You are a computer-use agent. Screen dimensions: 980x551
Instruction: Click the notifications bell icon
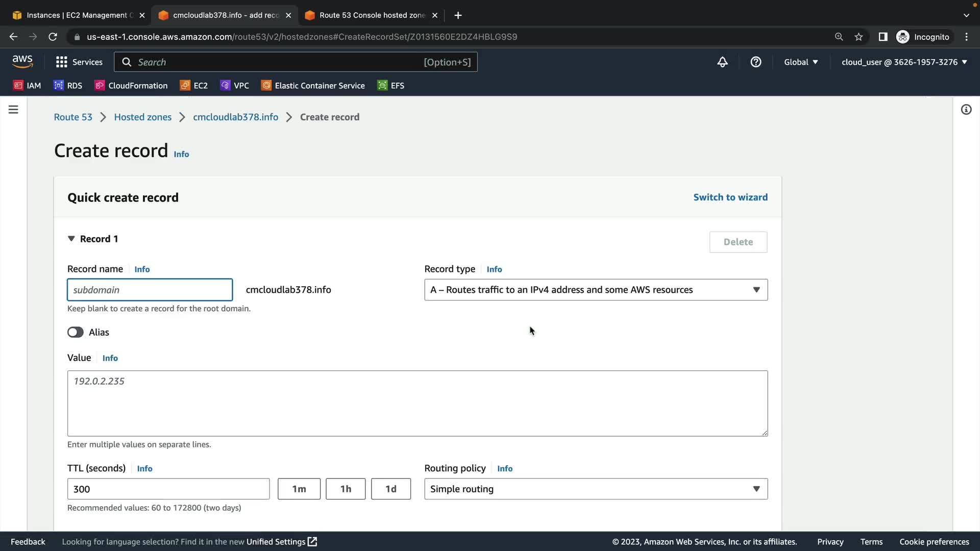pos(722,62)
